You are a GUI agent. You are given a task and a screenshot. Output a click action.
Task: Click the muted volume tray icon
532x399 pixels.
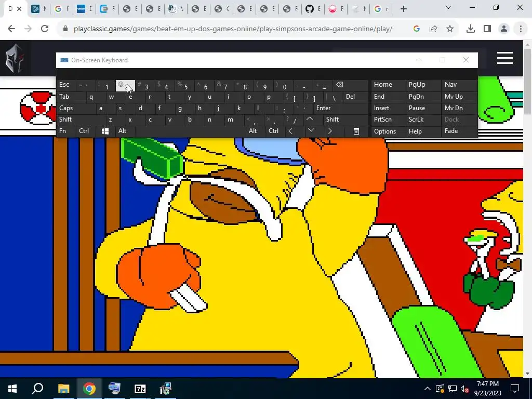click(x=464, y=389)
